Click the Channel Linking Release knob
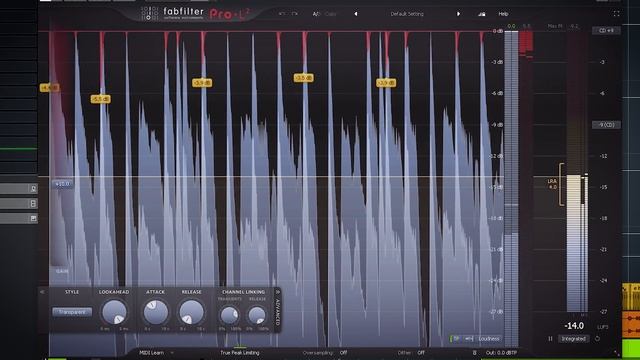Viewport: 640px width, 360px height. point(257,315)
